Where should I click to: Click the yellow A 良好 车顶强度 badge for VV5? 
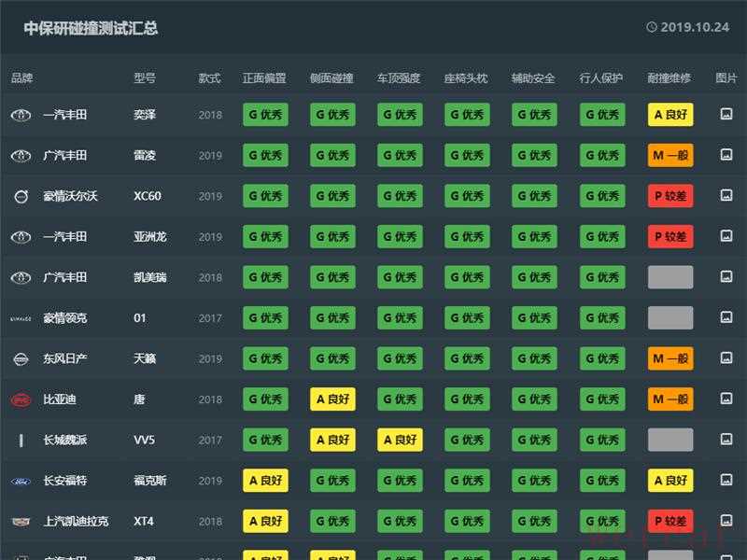click(400, 440)
